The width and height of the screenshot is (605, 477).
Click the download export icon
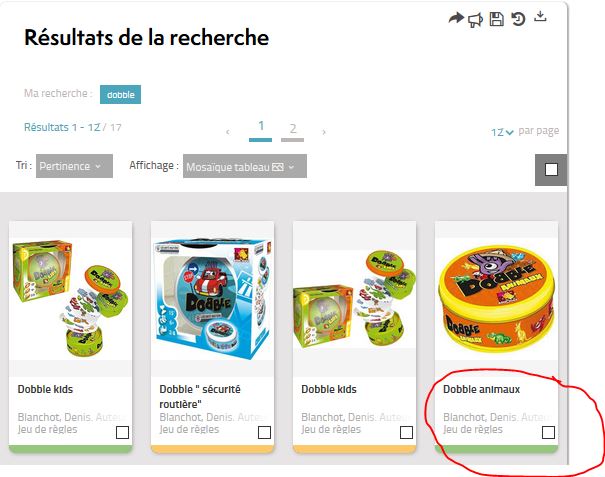pyautogui.click(x=541, y=16)
